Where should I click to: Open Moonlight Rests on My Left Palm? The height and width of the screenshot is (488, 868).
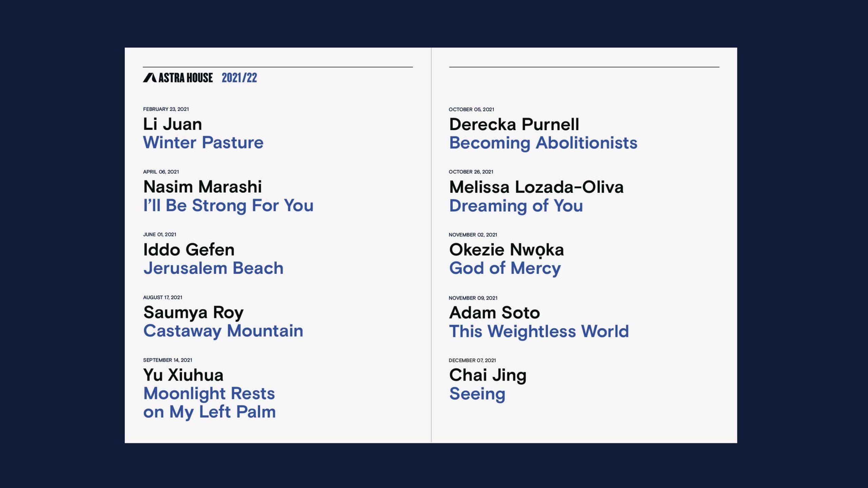209,403
